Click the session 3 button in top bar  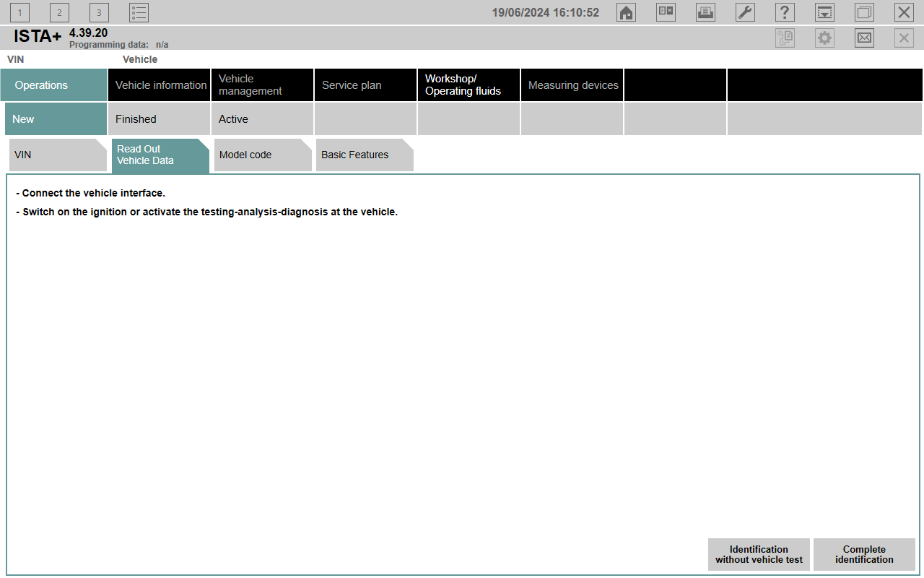coord(99,12)
